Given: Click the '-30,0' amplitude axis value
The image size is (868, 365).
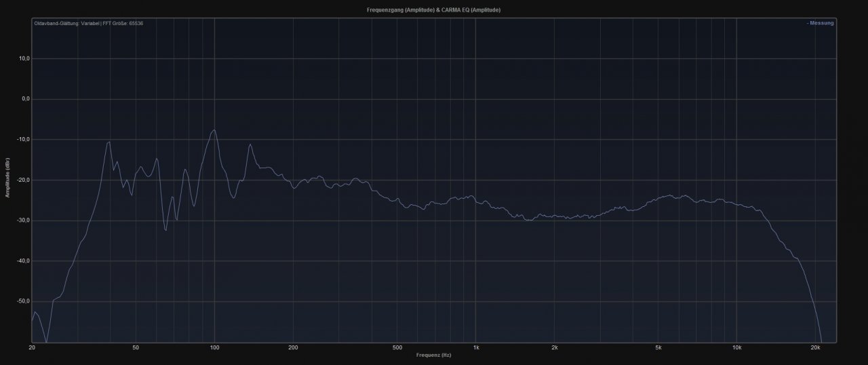Looking at the screenshot, I should [x=23, y=220].
